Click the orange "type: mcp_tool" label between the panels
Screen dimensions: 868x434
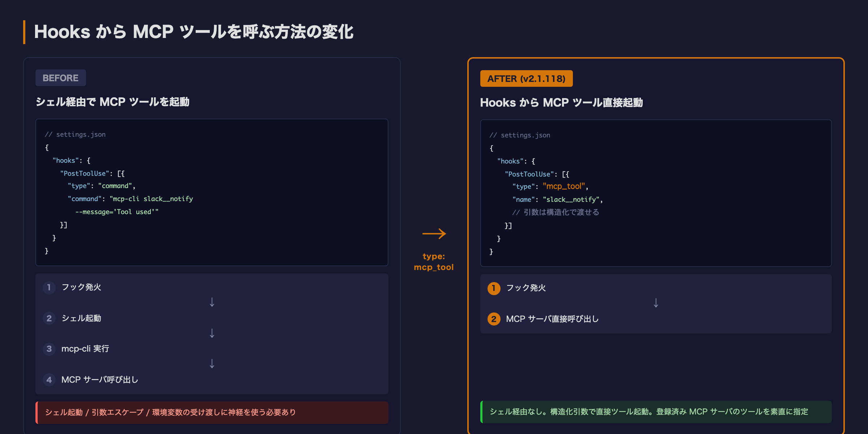(x=434, y=262)
